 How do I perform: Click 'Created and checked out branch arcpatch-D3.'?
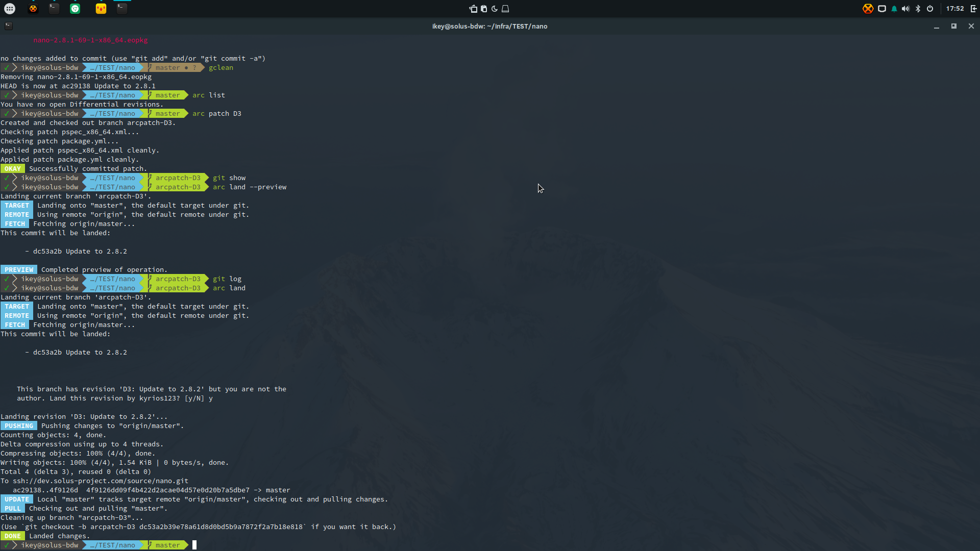coord(88,123)
